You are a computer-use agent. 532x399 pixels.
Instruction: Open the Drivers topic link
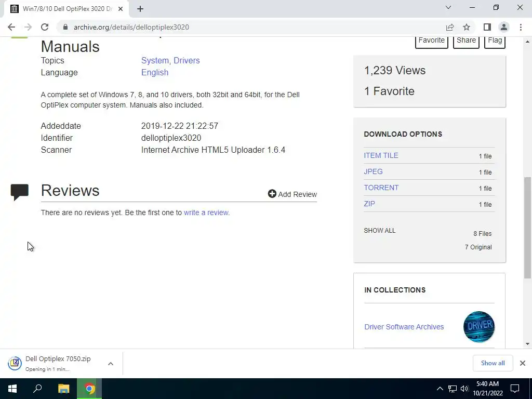click(187, 60)
